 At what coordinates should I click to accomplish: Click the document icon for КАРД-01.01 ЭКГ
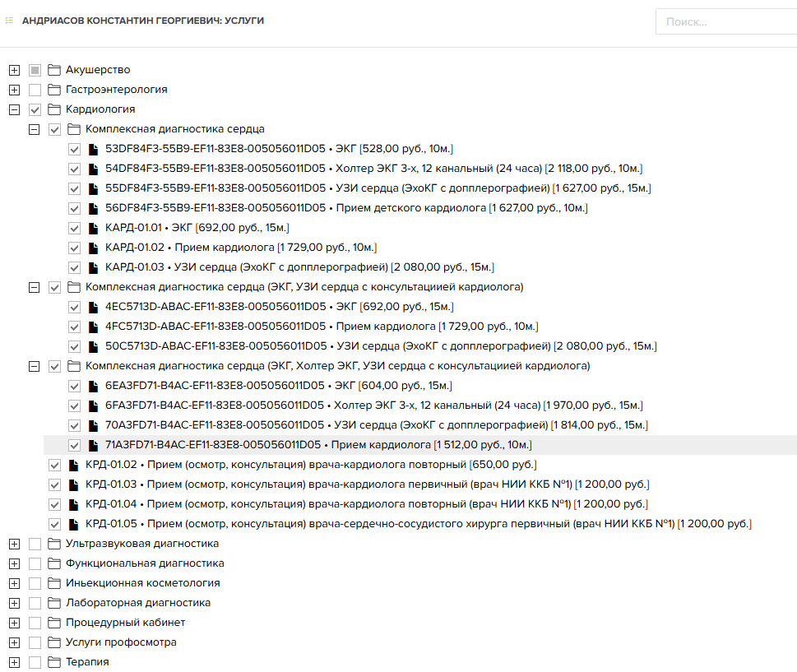point(93,228)
